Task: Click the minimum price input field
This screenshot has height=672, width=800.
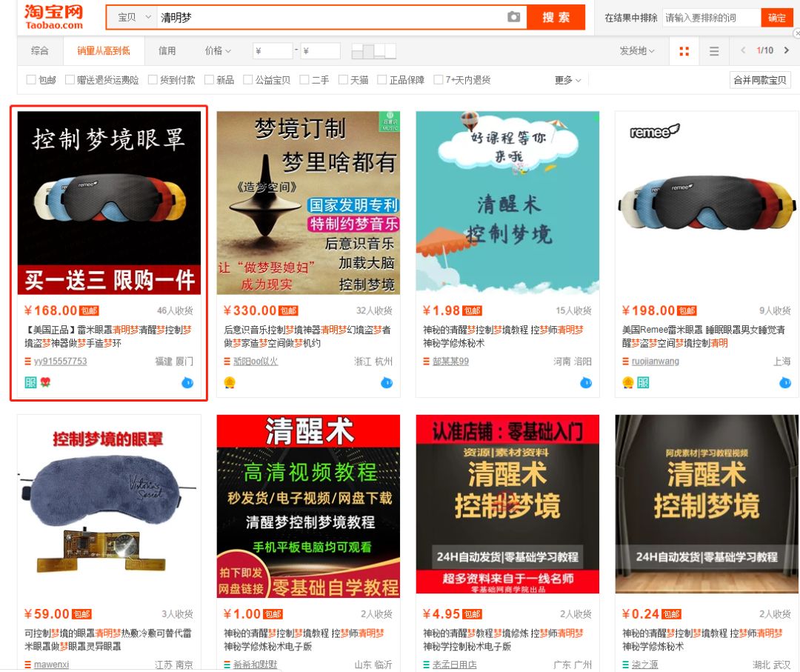Action: tap(273, 51)
